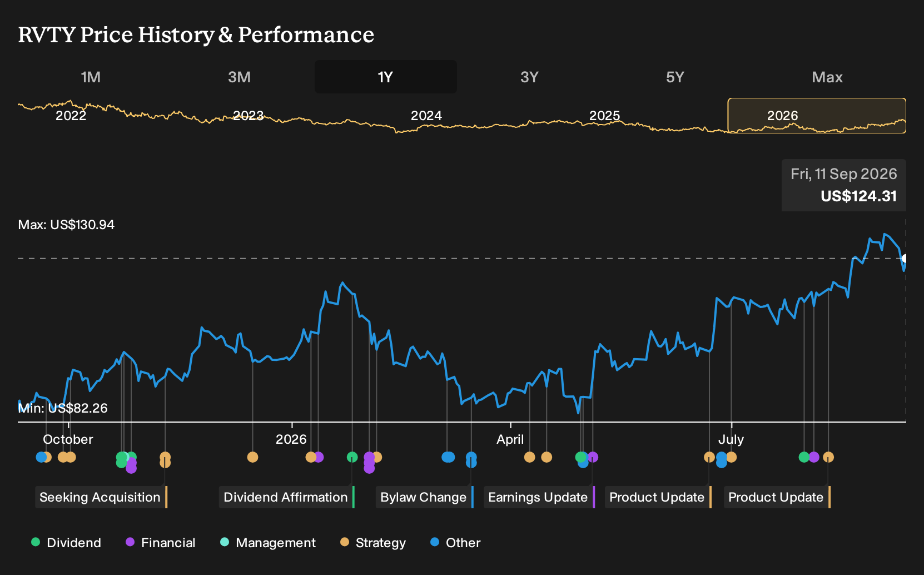Click the April axis label
Viewport: 924px width, 575px height.
point(510,439)
